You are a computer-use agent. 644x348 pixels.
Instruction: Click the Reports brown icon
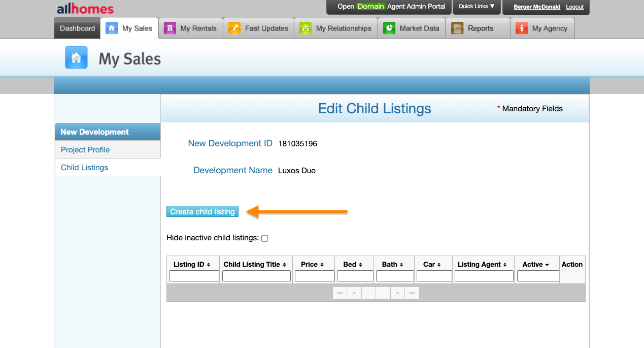pos(457,28)
